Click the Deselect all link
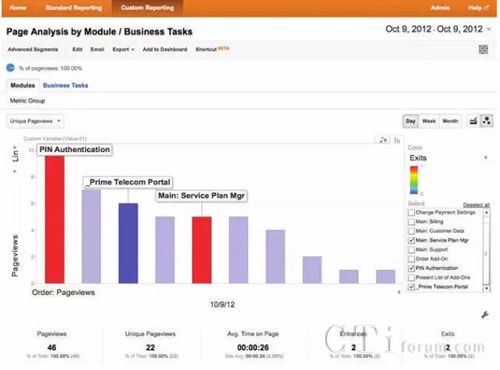500x370 pixels. pyautogui.click(x=476, y=205)
